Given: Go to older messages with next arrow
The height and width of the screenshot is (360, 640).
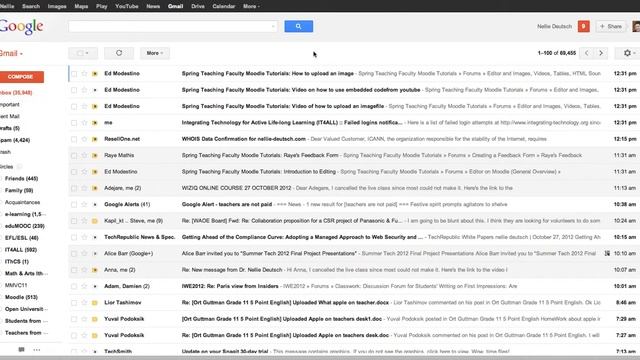Looking at the screenshot, I should [601, 53].
